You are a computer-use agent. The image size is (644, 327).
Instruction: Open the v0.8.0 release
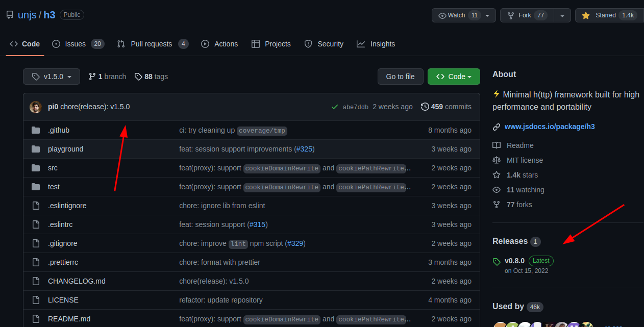click(x=514, y=261)
